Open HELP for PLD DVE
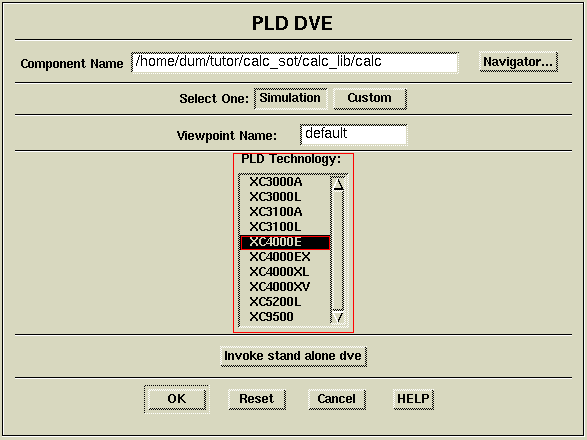This screenshot has height=440, width=587. coord(413,399)
